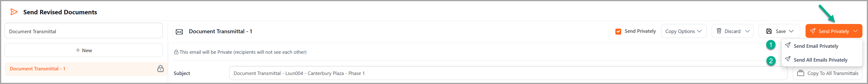Uncheck the Send Privately checkbox
868x84 pixels.
(x=618, y=32)
